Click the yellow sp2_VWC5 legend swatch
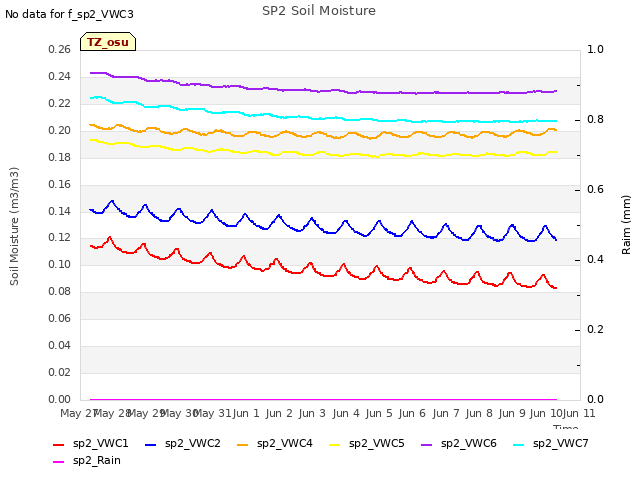Screen dimensions: 640x480 (x=335, y=444)
